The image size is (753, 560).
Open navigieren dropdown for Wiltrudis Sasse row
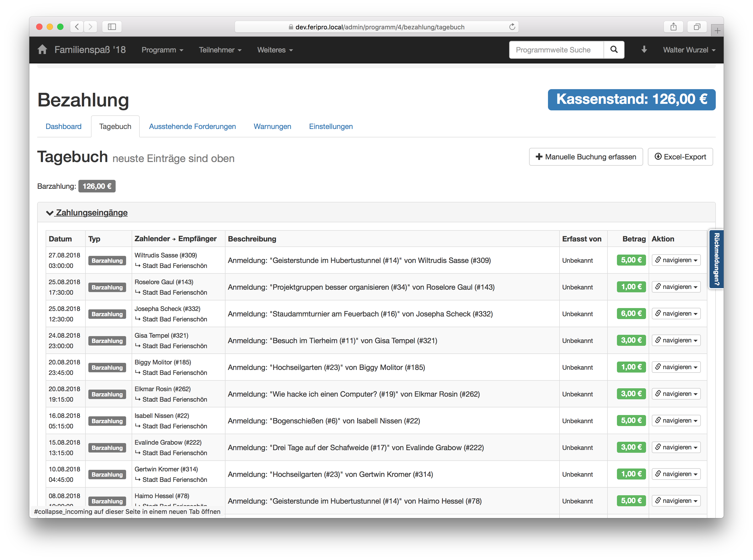[676, 260]
